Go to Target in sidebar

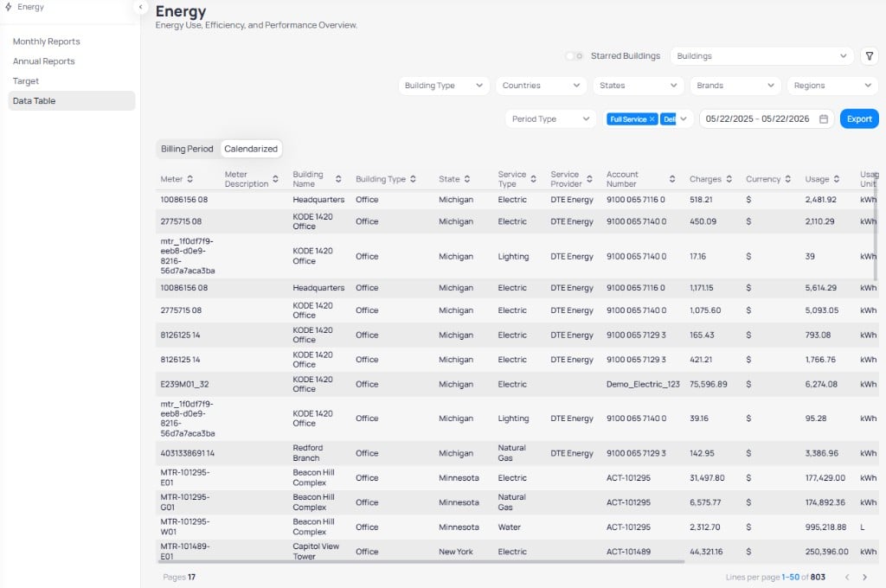point(25,80)
